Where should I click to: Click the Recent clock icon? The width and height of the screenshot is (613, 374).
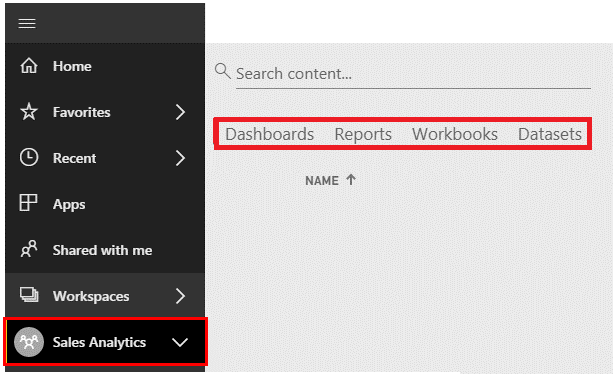29,157
